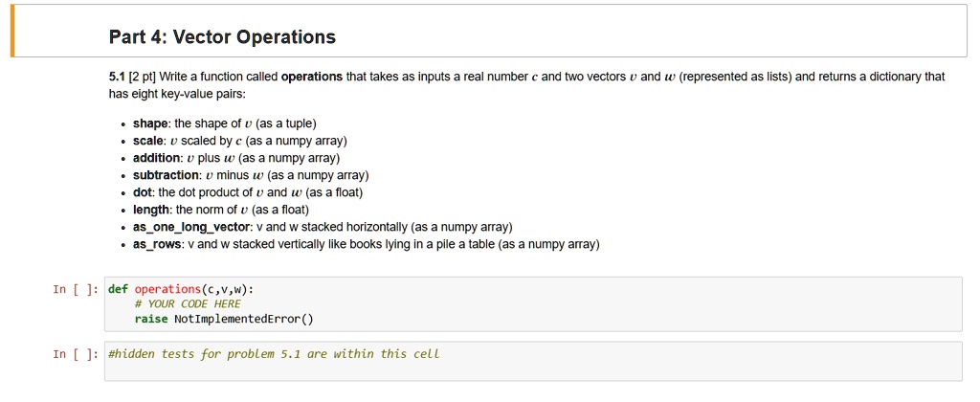
Task: Click the 'dot' product bullet item
Action: 248,193
